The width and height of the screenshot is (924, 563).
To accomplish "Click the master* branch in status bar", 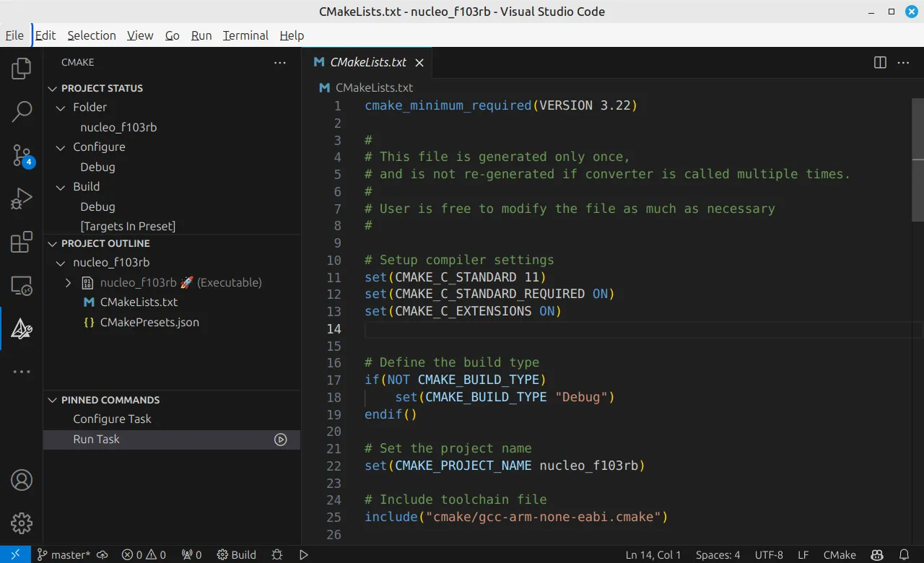I will point(64,554).
